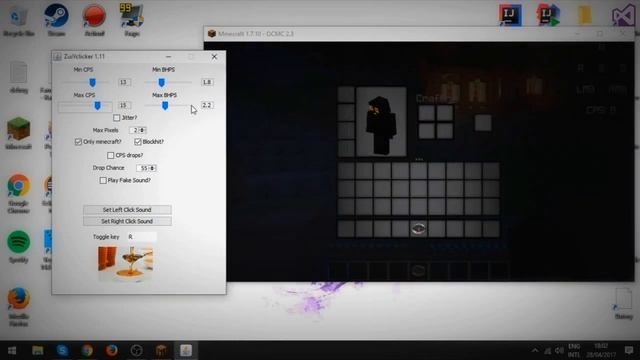Launch Spotify from the desktop
640x360 pixels.
[18, 247]
